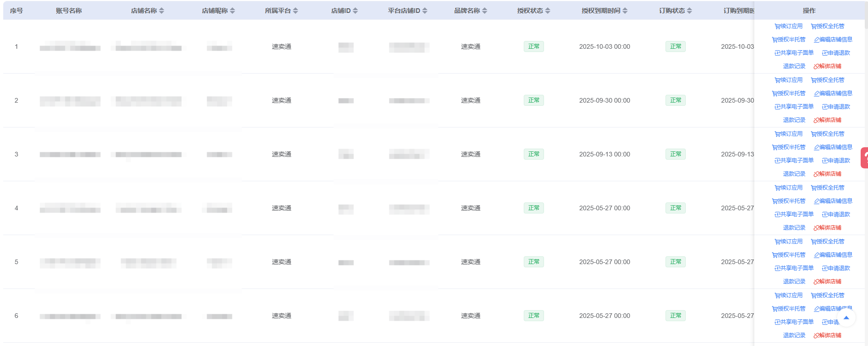Click the back-to-top arrow button

(x=846, y=318)
